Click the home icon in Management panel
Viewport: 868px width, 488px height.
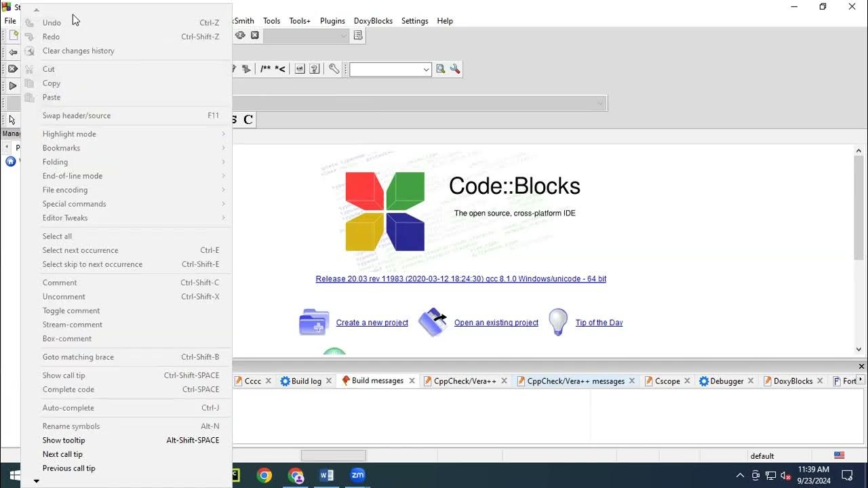(x=10, y=161)
